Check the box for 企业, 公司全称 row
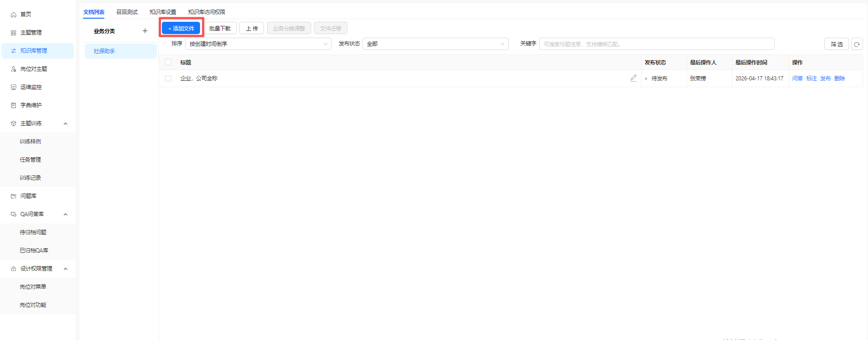This screenshot has height=340, width=868. pyautogui.click(x=168, y=78)
